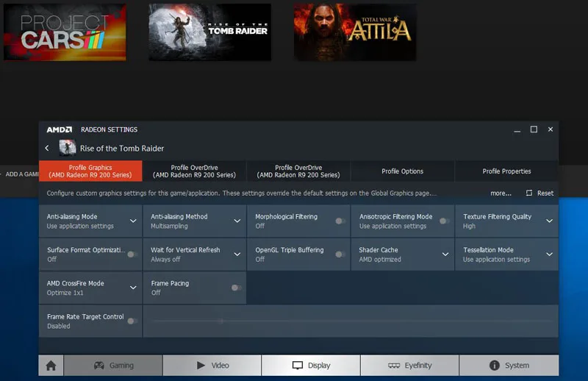Viewport: 588px width, 381px height.
Task: Click the Reset icon button
Action: 529,193
